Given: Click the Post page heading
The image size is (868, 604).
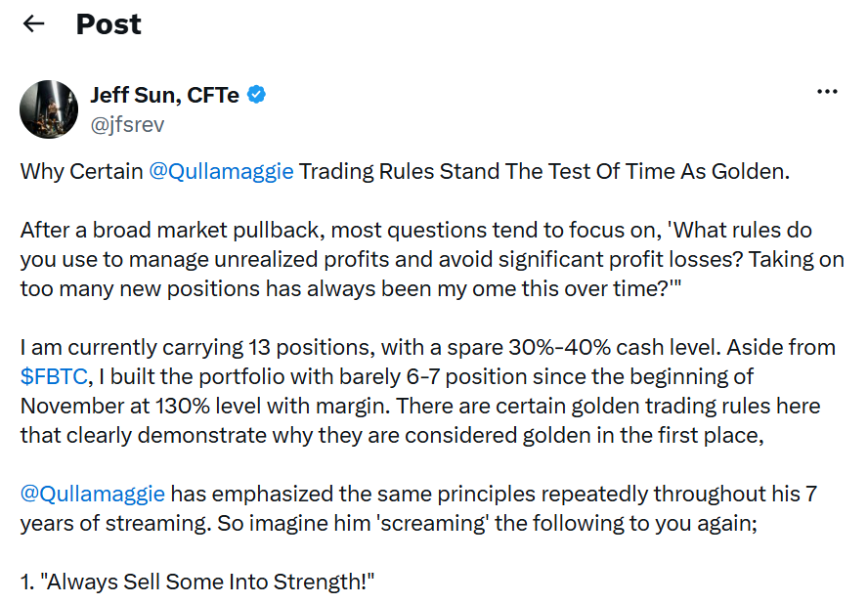Looking at the screenshot, I should pos(108,24).
